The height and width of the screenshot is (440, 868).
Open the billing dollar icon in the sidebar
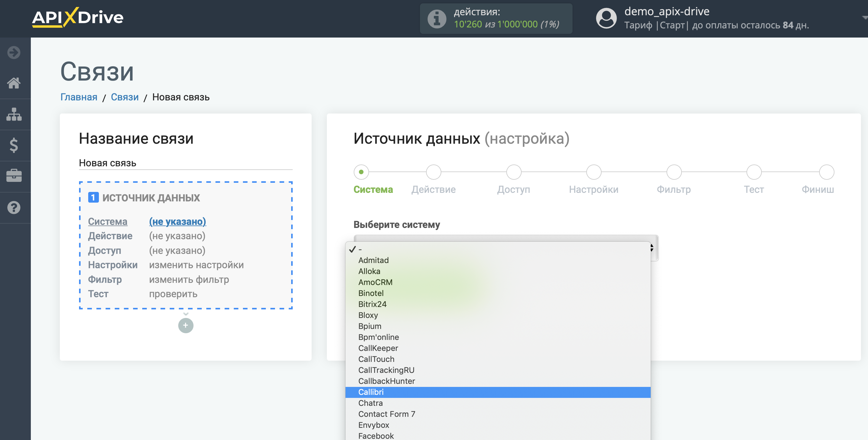(x=14, y=145)
